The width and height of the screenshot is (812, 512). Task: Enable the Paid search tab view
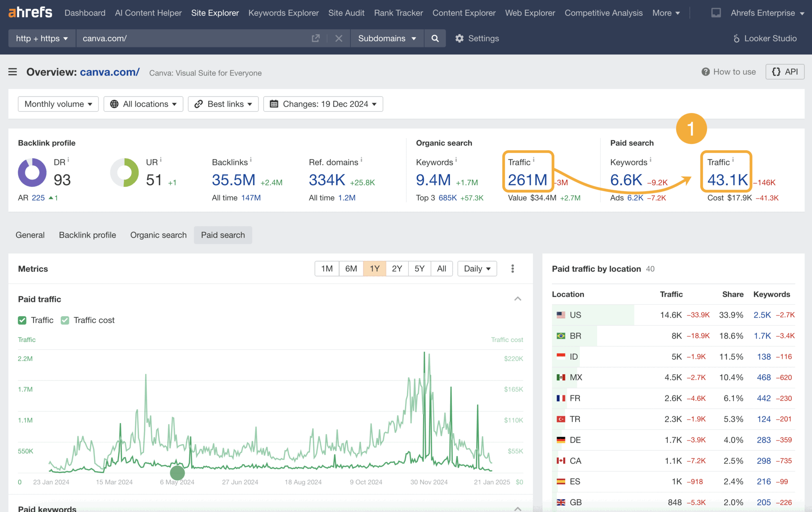coord(222,235)
